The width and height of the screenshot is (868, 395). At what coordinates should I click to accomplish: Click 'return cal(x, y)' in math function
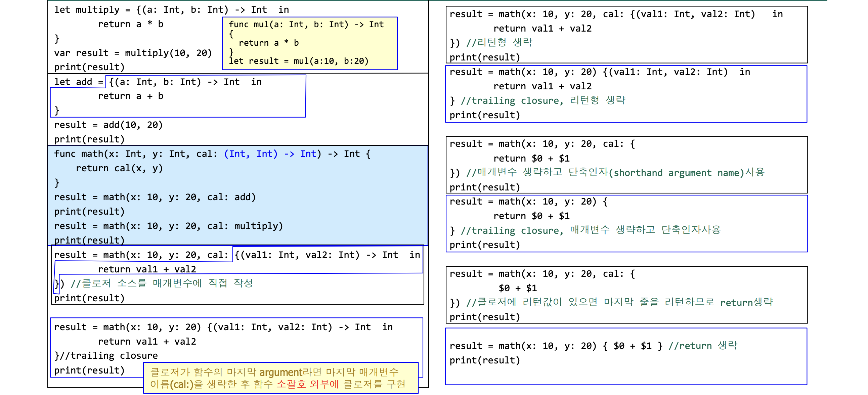(119, 168)
